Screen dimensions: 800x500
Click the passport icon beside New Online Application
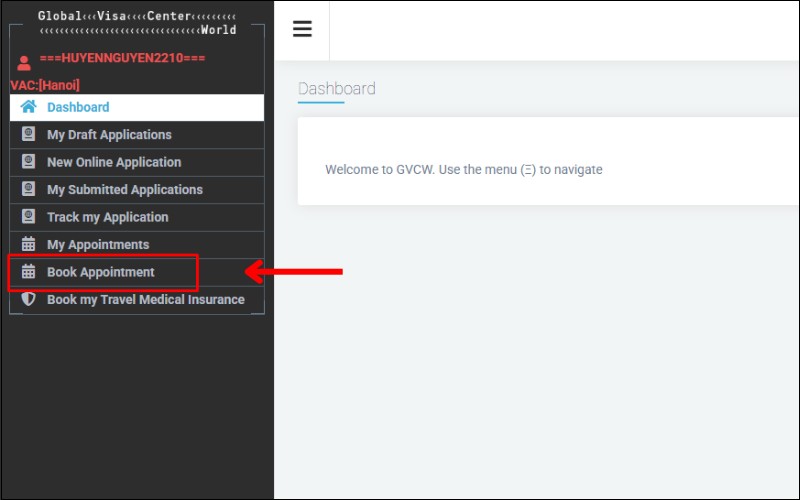(28, 162)
